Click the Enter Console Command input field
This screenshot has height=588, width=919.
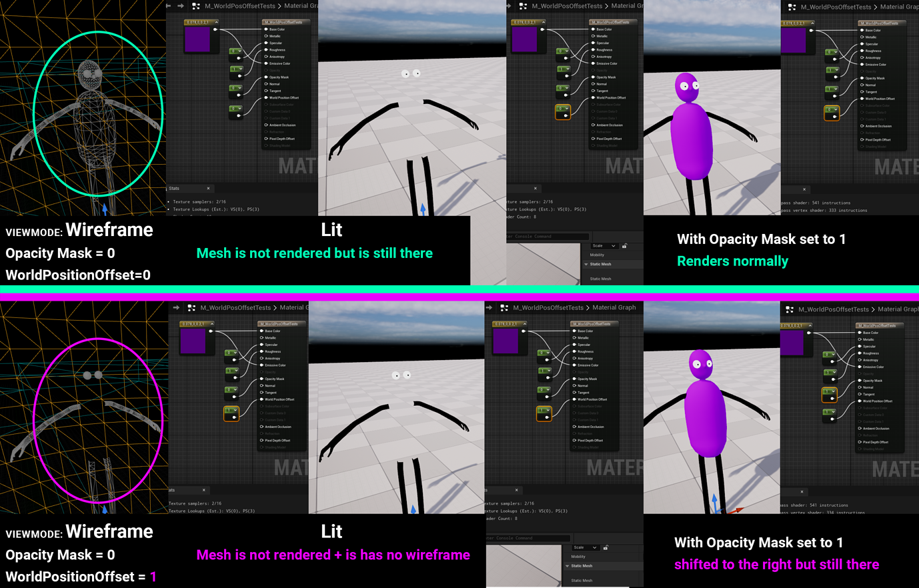548,237
